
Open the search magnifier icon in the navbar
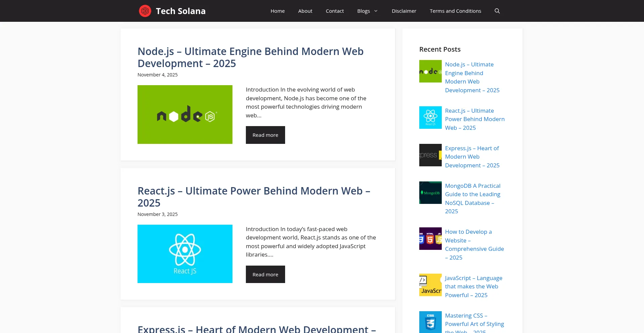[497, 11]
